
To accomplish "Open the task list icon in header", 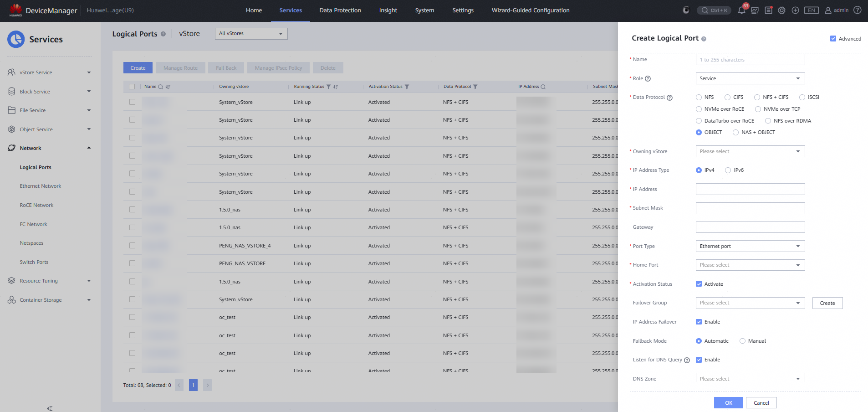I will [x=769, y=10].
